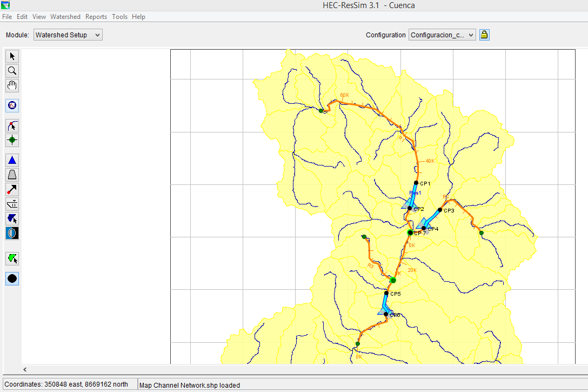Image resolution: width=588 pixels, height=392 pixels.
Task: Open the Watershed menu
Action: coord(65,17)
